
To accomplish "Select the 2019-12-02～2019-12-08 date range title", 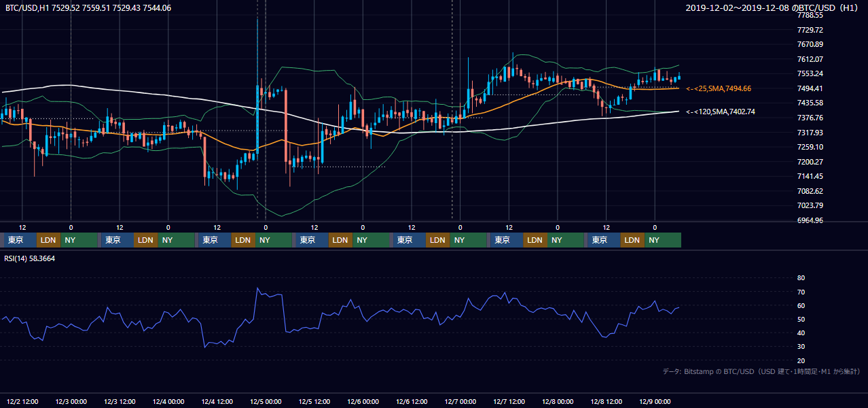I will tap(773, 8).
